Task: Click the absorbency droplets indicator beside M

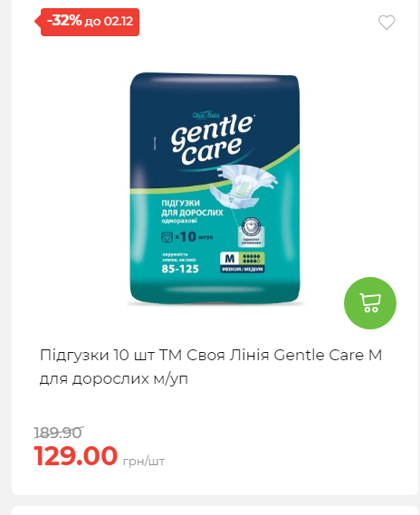Action: [x=252, y=259]
